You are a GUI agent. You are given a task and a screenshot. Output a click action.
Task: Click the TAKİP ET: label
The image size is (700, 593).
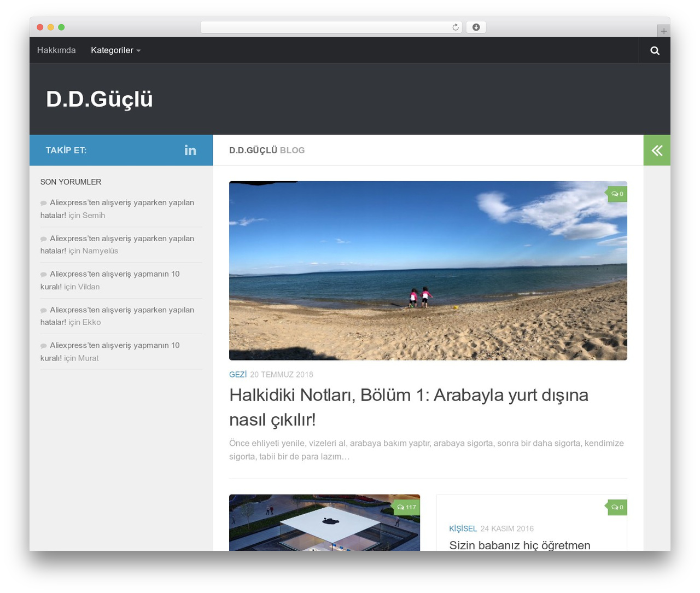(x=66, y=150)
